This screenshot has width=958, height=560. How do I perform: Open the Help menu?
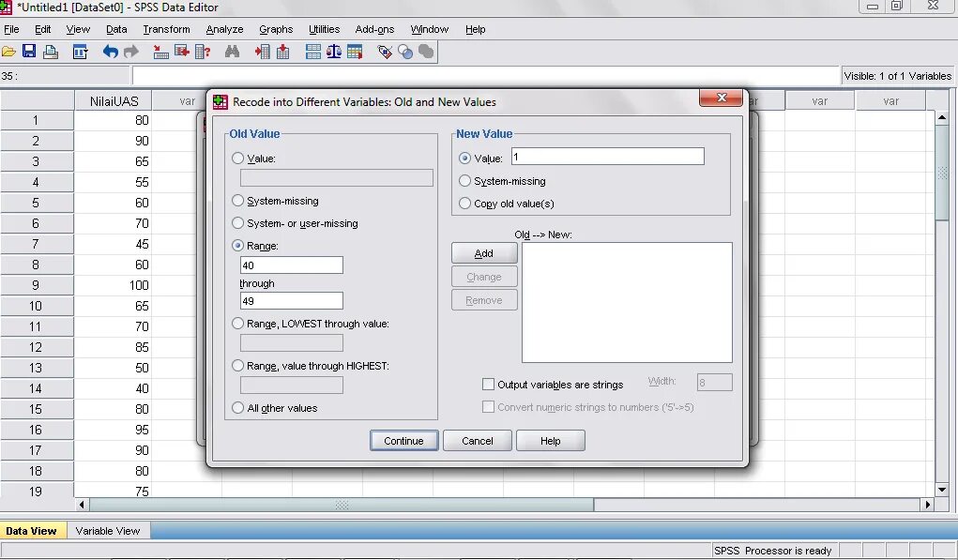(475, 29)
